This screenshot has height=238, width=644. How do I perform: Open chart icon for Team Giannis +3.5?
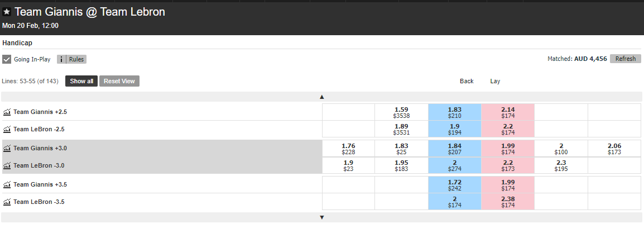[7, 184]
